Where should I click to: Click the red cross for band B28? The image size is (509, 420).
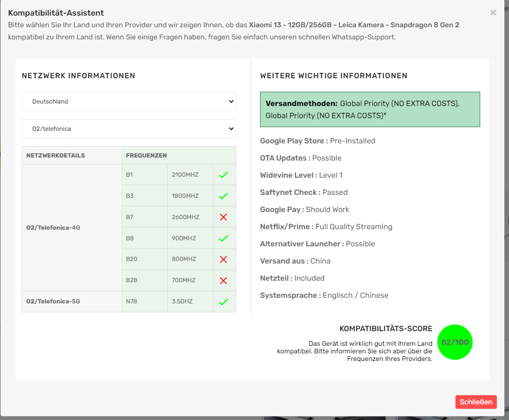tap(224, 281)
